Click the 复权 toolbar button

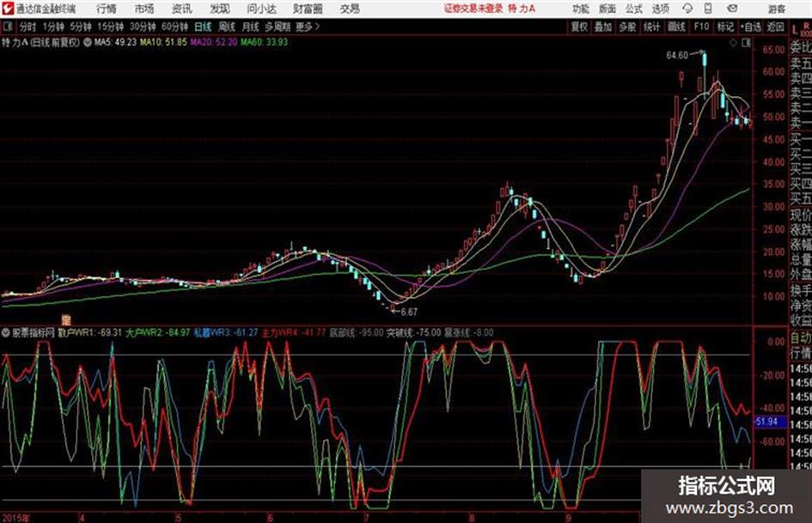[x=579, y=27]
